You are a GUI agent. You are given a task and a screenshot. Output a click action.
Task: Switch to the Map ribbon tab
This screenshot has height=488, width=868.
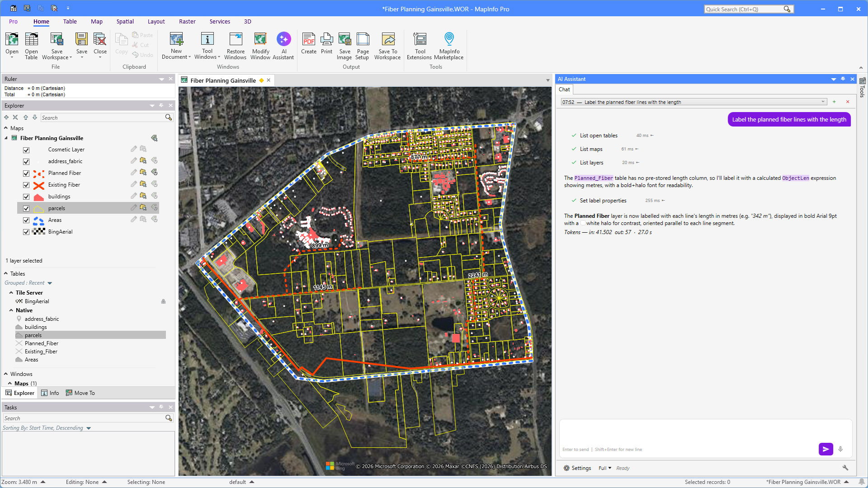click(x=97, y=21)
